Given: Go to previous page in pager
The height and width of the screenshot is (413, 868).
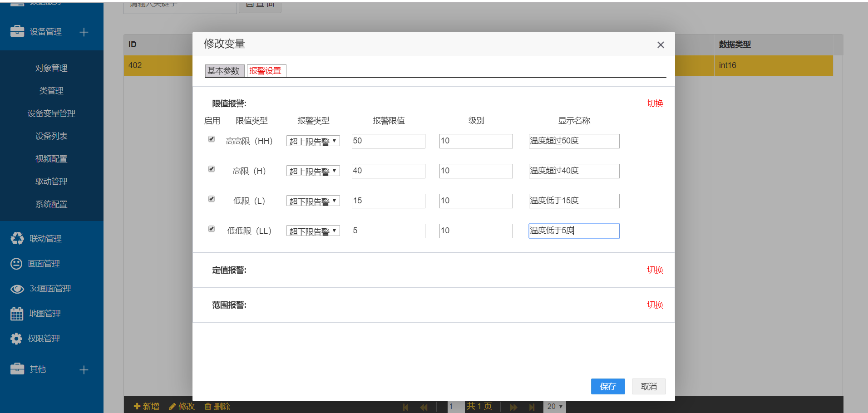Looking at the screenshot, I should tap(424, 407).
